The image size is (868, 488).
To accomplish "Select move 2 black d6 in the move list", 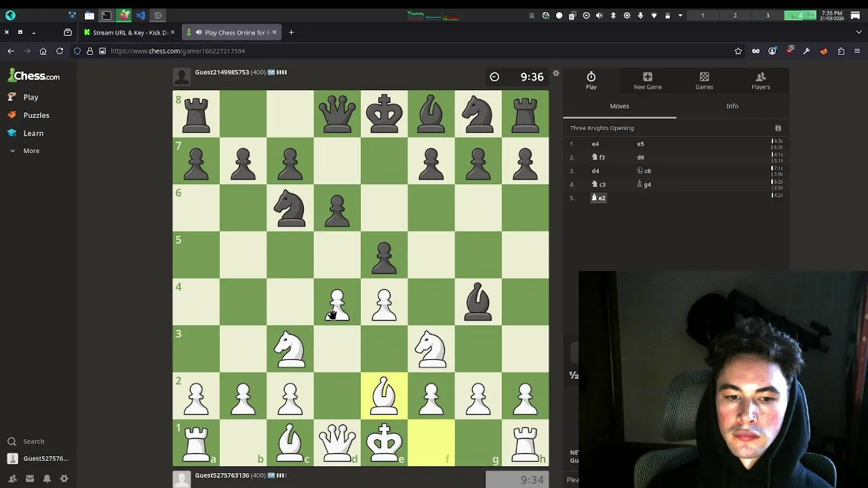I will point(640,157).
